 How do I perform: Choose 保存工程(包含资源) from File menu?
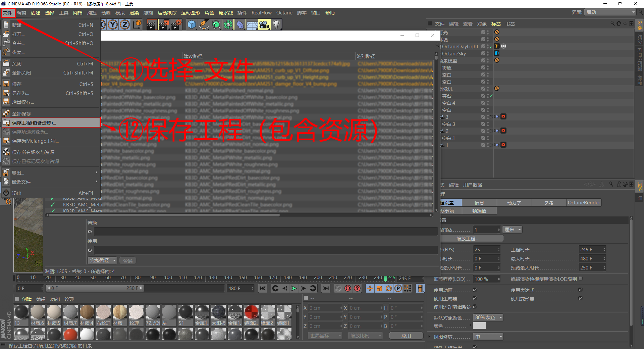(x=51, y=122)
